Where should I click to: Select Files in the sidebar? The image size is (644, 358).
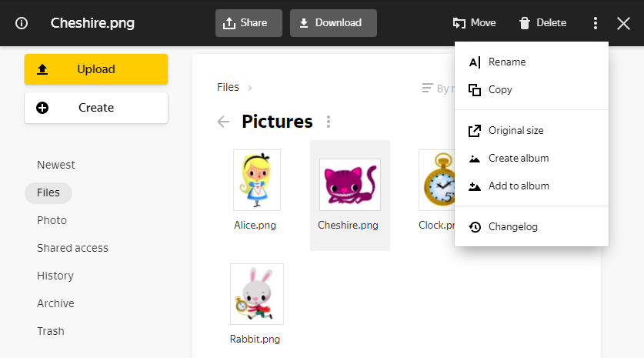(48, 192)
